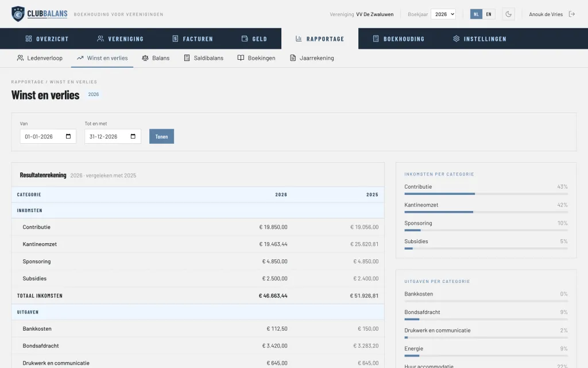This screenshot has height=368, width=588.
Task: Open the Facturen section
Action: [x=193, y=39]
